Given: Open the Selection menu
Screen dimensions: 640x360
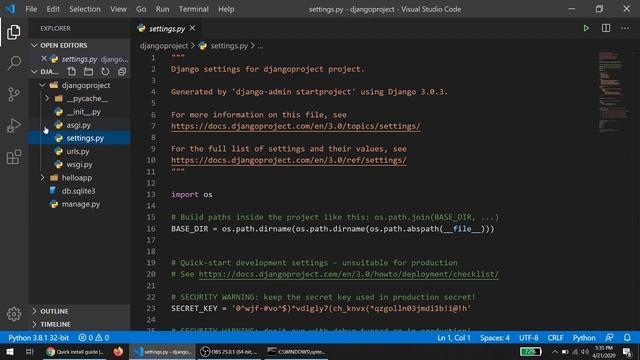Looking at the screenshot, I should coord(84,9).
